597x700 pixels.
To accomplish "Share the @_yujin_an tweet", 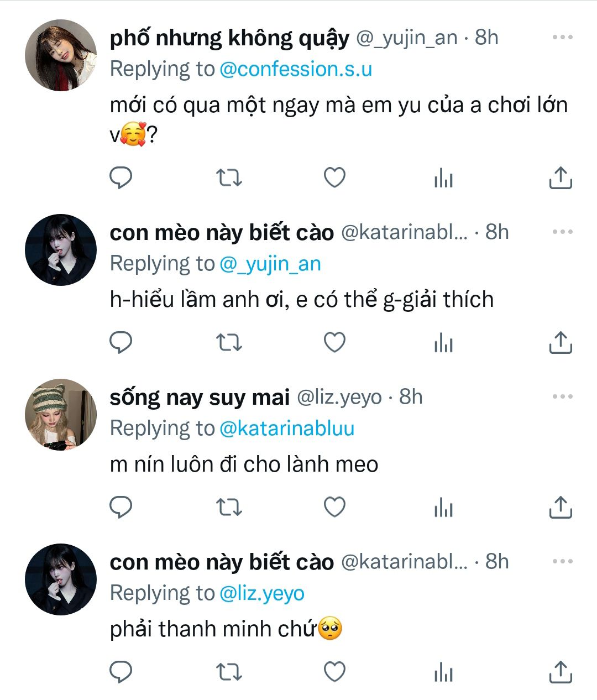I will click(x=560, y=178).
